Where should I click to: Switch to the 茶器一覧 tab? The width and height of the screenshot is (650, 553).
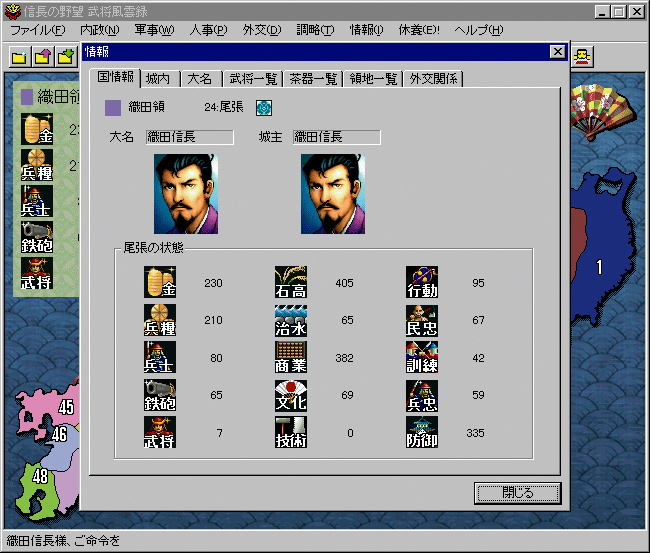[313, 79]
